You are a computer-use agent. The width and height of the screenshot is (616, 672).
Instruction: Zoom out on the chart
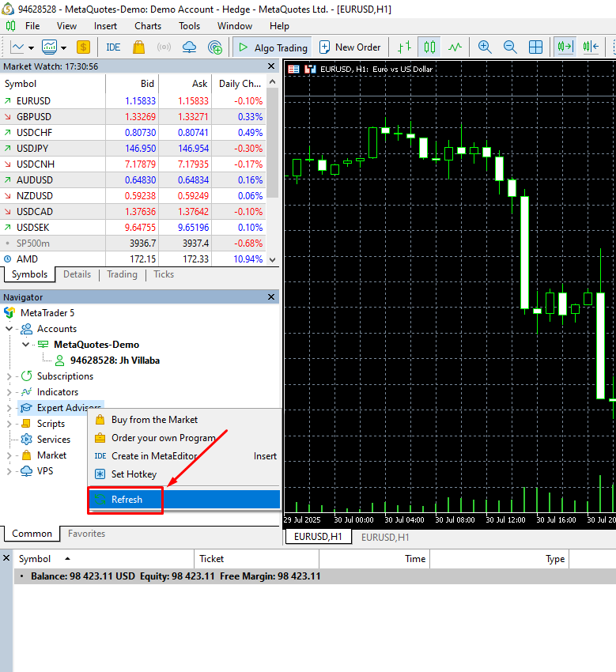point(510,47)
